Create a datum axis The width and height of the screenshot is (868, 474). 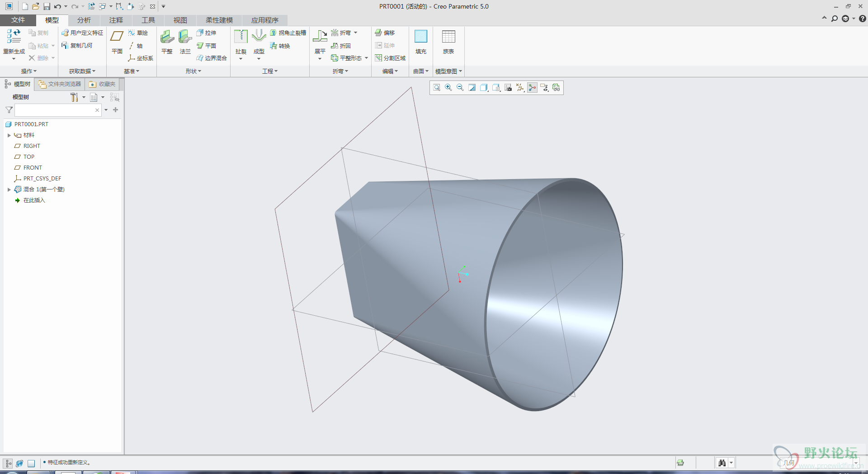click(x=136, y=46)
